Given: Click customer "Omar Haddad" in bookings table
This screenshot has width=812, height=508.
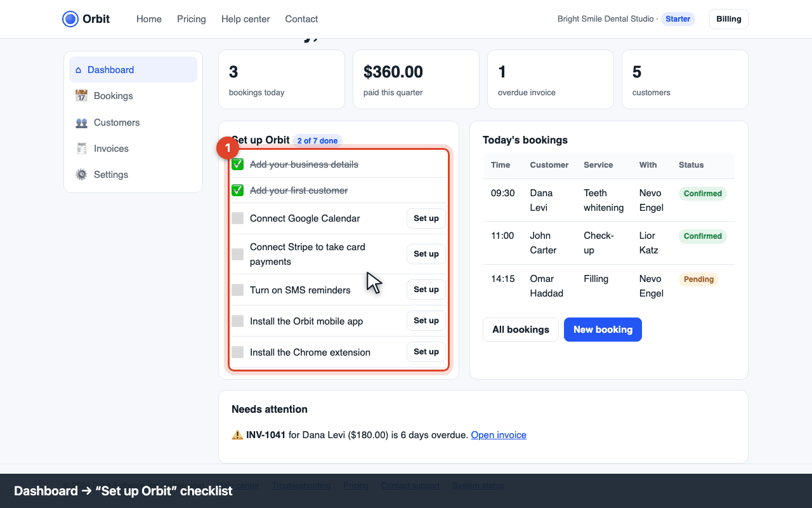Looking at the screenshot, I should [547, 286].
